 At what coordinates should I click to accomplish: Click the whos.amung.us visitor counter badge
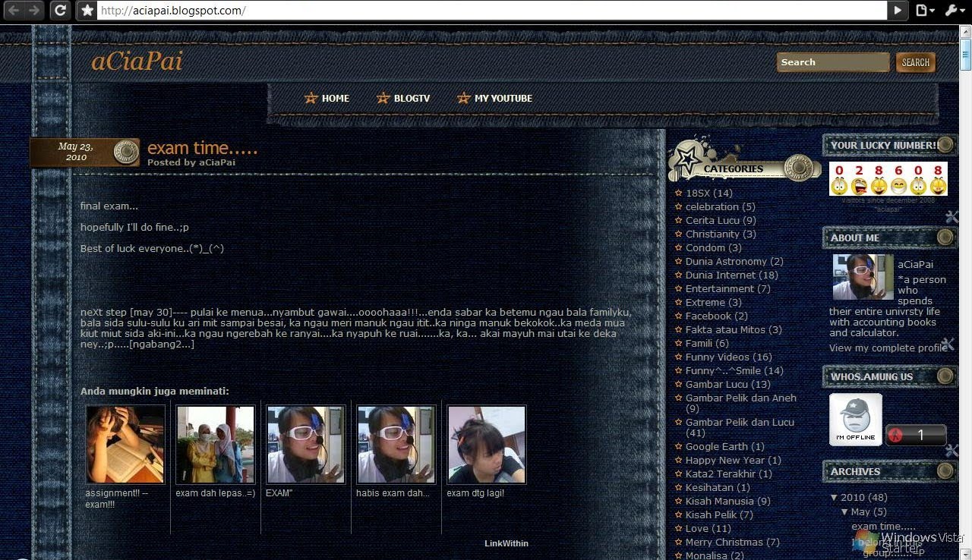pos(916,435)
